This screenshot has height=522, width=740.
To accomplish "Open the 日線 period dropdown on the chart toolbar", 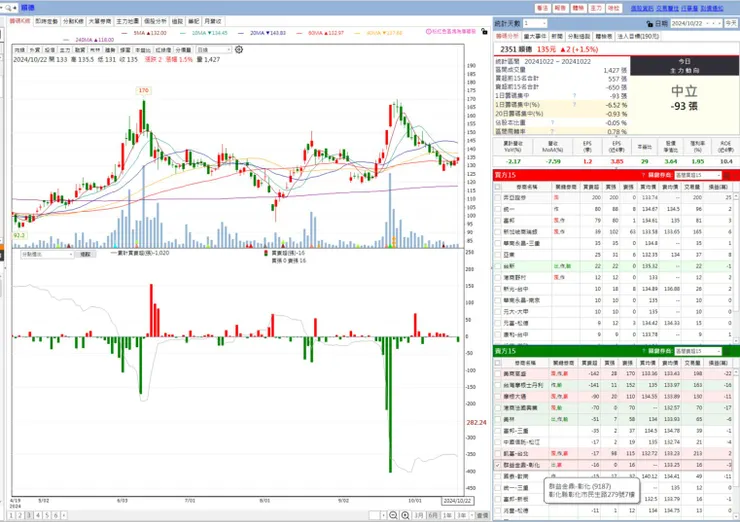I will (x=214, y=50).
